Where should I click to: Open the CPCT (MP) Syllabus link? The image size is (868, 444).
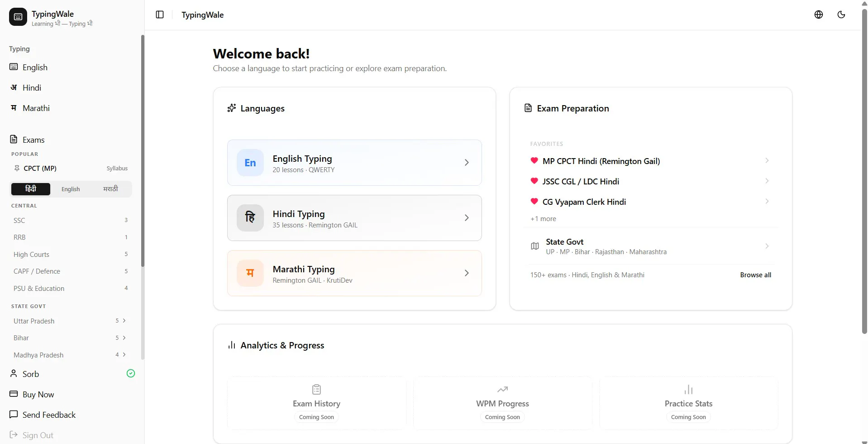(117, 168)
